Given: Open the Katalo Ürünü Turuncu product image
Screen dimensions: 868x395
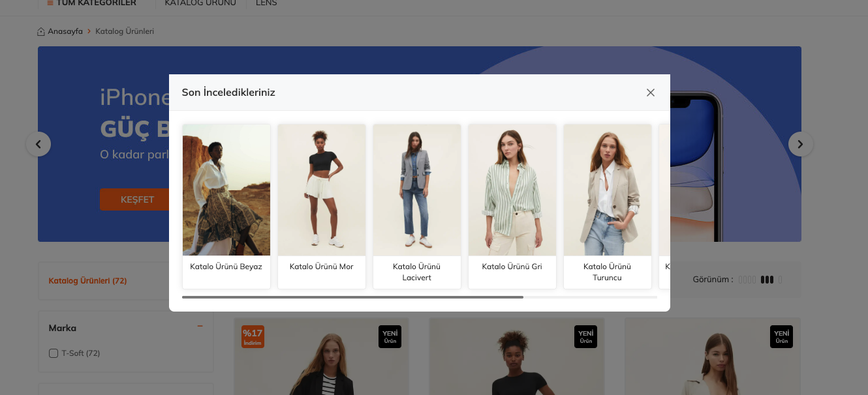Looking at the screenshot, I should point(608,190).
